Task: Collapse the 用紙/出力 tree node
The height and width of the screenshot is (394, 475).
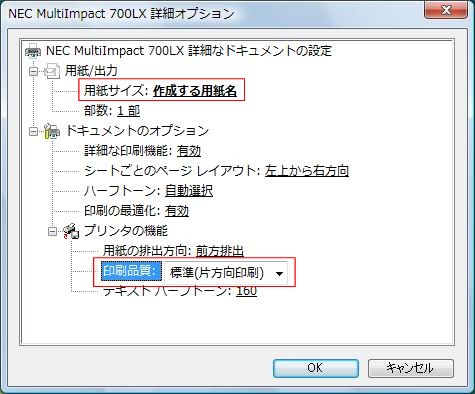Action: click(33, 71)
